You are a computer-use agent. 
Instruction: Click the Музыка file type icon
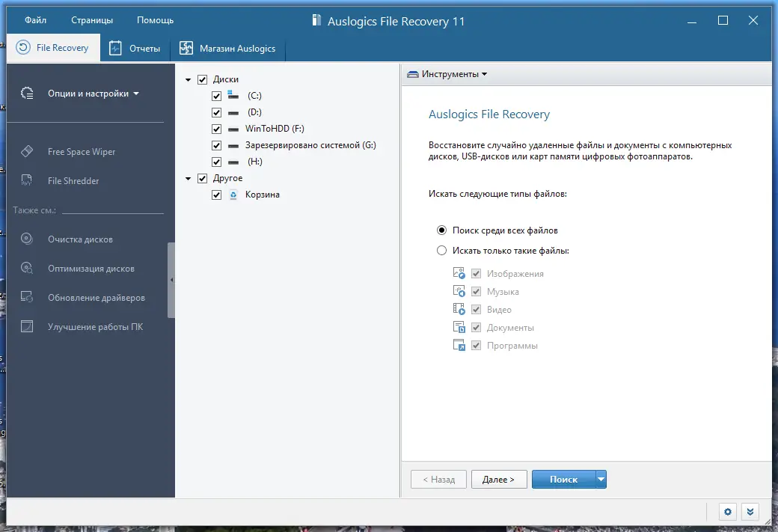click(x=459, y=291)
